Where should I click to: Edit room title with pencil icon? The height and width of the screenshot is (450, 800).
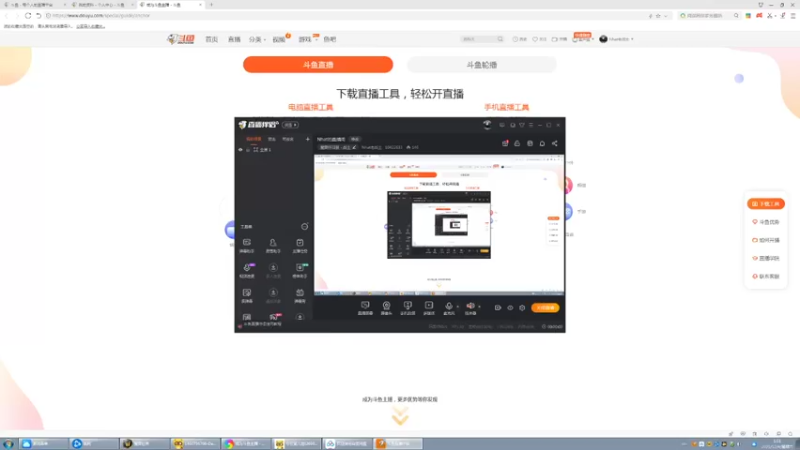tap(355, 147)
